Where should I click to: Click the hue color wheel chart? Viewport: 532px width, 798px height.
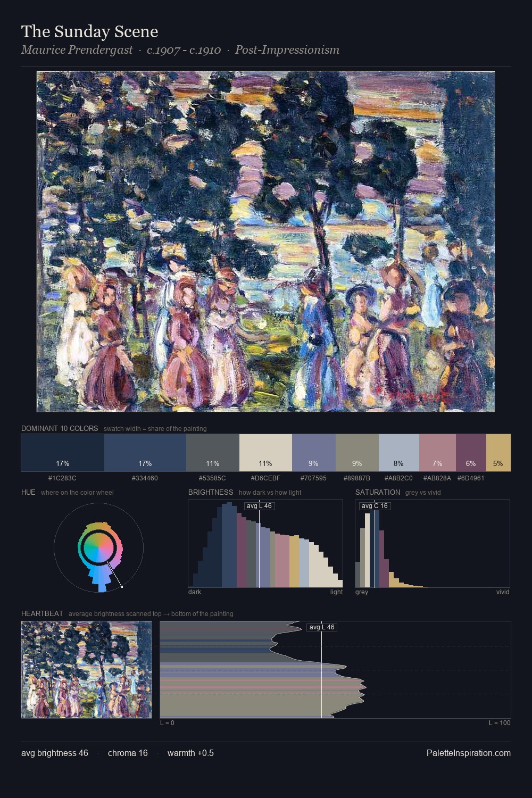coord(98,547)
